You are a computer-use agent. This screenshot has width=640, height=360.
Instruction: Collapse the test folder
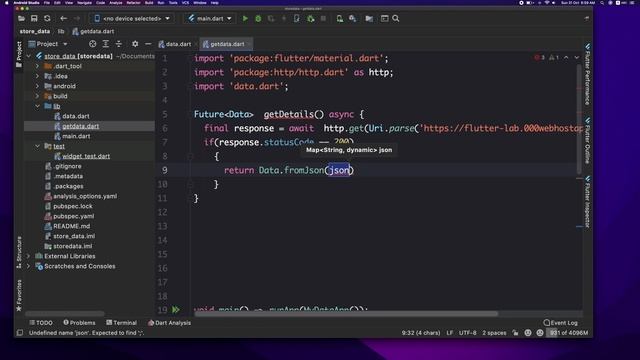[x=38, y=146]
